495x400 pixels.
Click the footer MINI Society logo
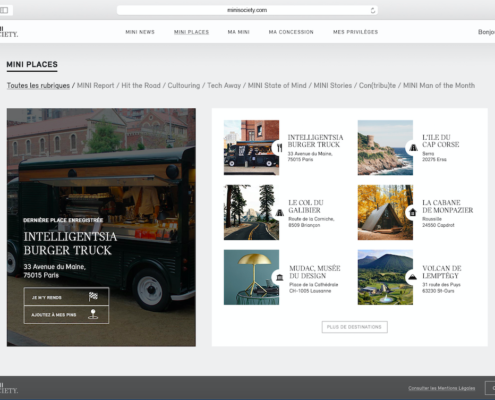9,388
